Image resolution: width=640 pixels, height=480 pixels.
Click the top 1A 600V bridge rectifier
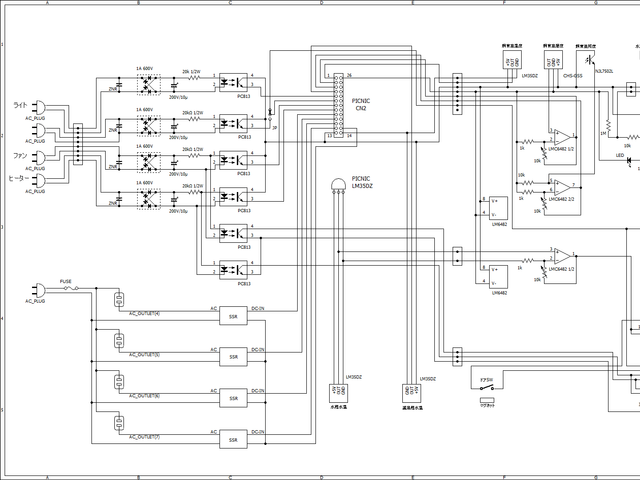[148, 84]
